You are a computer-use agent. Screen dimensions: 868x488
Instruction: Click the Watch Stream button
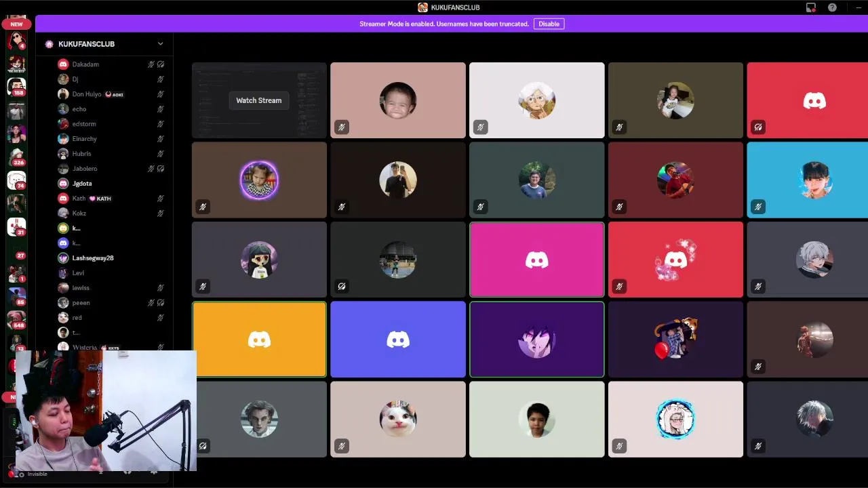(x=258, y=100)
